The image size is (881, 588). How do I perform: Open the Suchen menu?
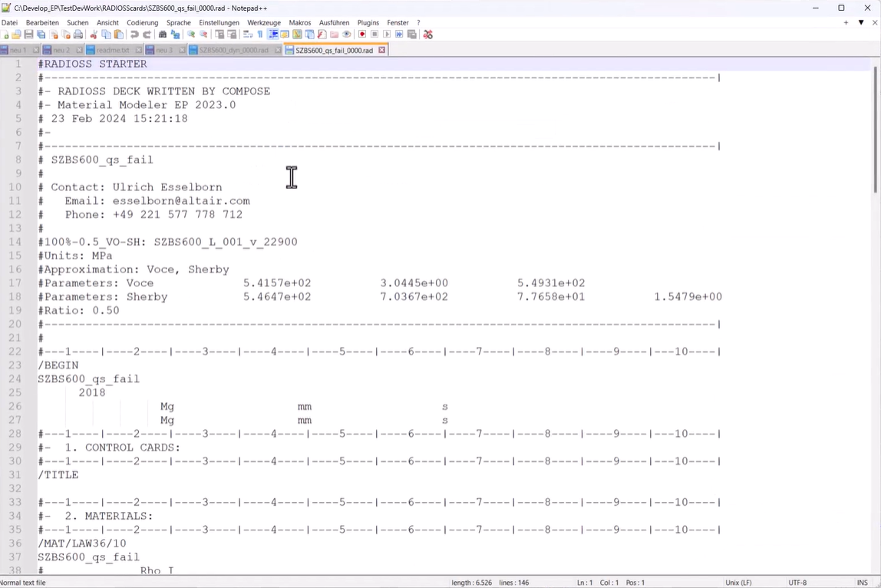(x=78, y=22)
